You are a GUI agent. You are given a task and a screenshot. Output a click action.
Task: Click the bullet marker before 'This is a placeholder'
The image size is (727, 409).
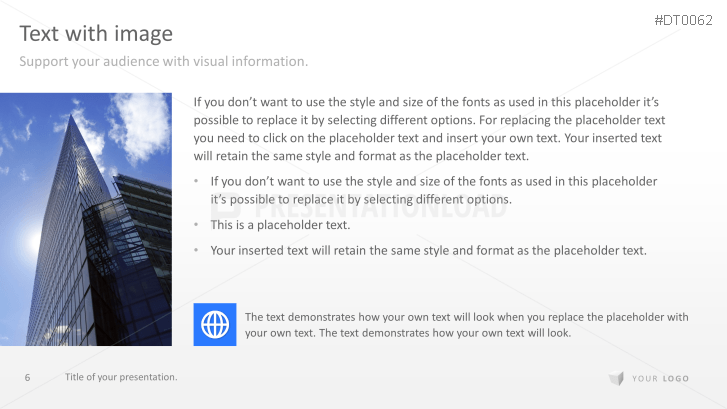pyautogui.click(x=197, y=225)
